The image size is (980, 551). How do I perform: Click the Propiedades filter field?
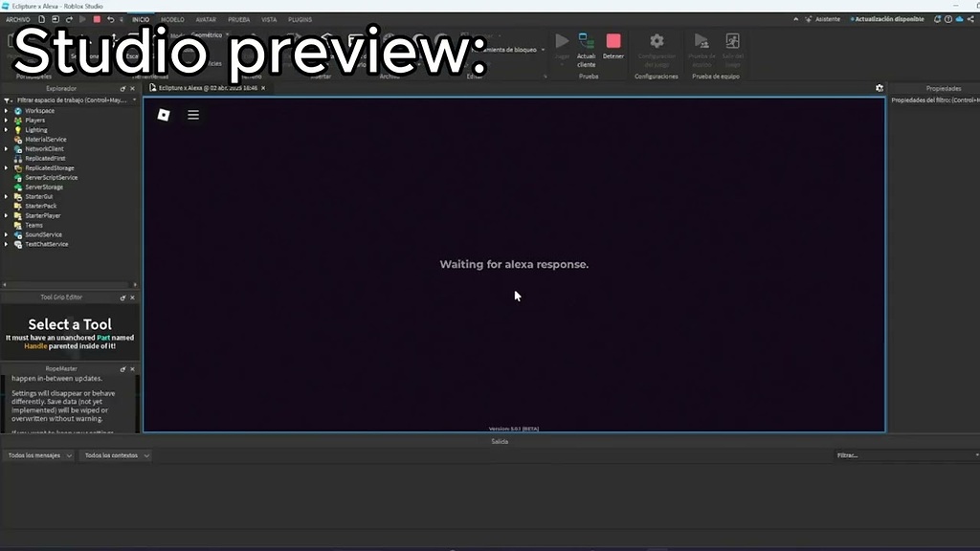pyautogui.click(x=935, y=99)
